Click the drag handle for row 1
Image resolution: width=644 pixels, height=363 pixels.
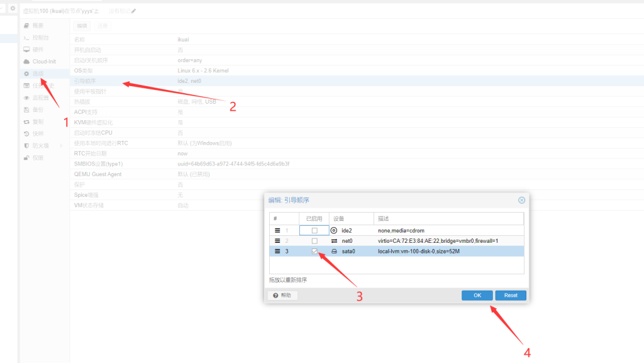coord(277,230)
